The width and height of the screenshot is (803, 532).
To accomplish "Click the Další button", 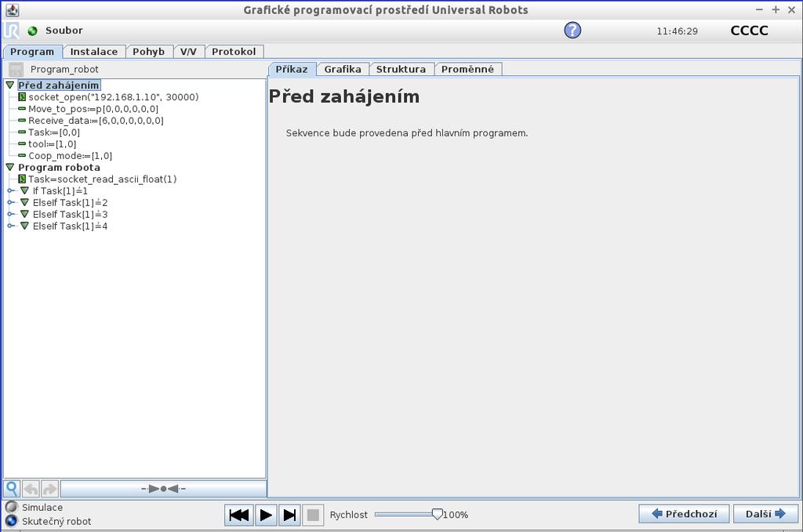I will tap(765, 513).
